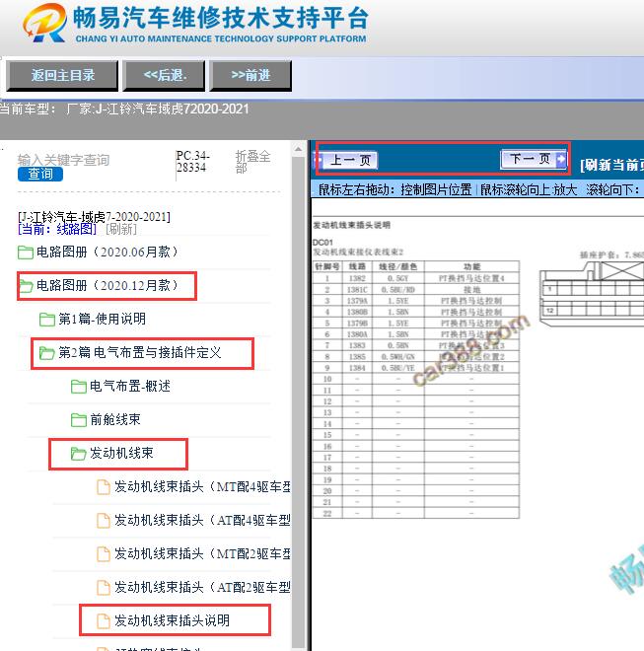Click document icon of AT配4驱车型 entry
This screenshot has width=644, height=651.
click(103, 521)
